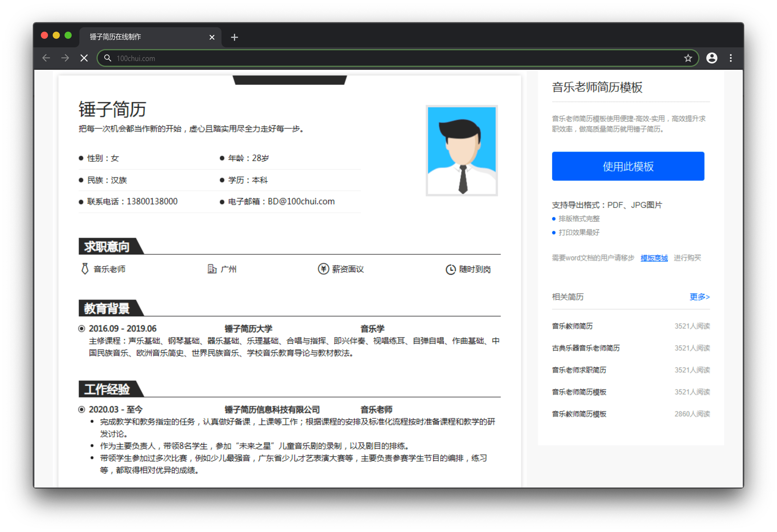Image resolution: width=777 pixels, height=532 pixels.
Task: Click the browser back arrow
Action: coord(46,58)
